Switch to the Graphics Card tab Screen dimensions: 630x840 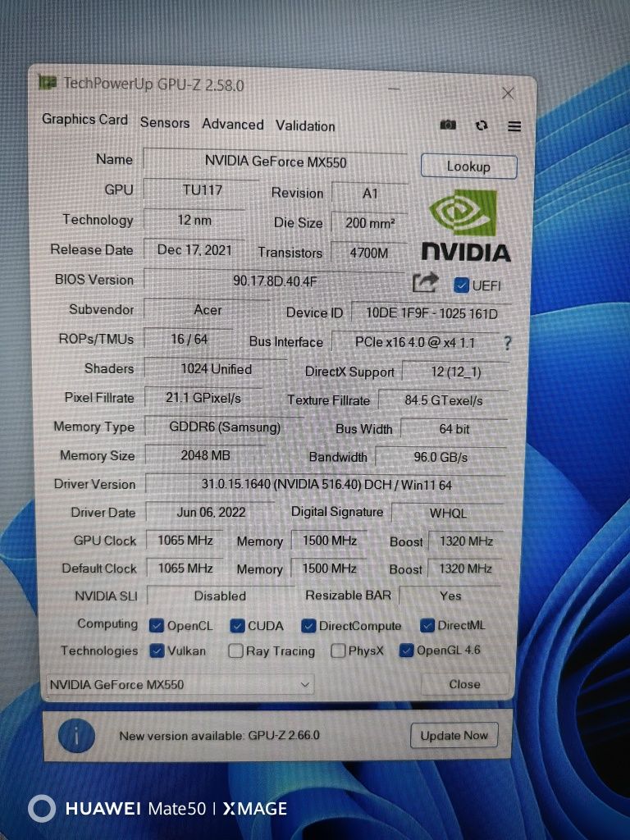(84, 120)
